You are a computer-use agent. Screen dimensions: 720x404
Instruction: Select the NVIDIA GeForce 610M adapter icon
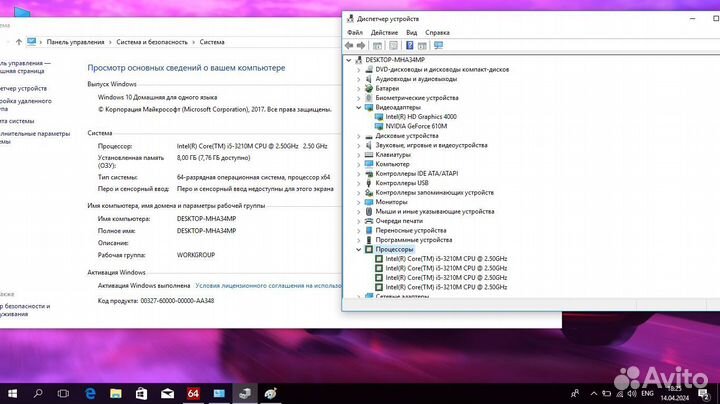(379, 126)
